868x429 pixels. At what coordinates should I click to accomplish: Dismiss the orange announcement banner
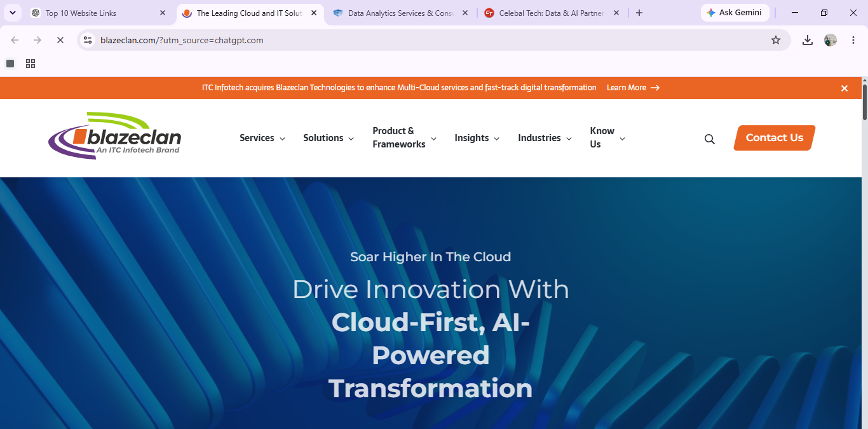click(844, 88)
